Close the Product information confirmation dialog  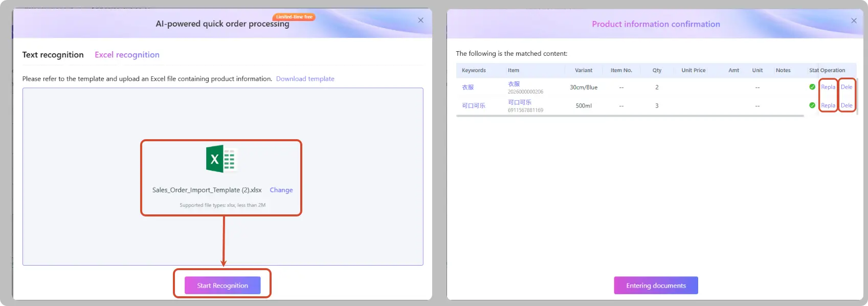click(854, 20)
